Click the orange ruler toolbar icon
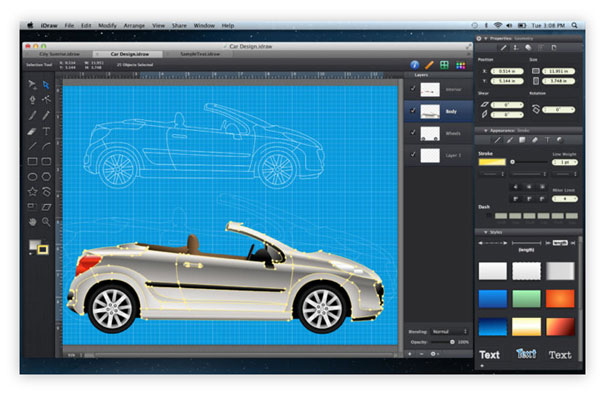The height and width of the screenshot is (394, 600). [x=429, y=65]
